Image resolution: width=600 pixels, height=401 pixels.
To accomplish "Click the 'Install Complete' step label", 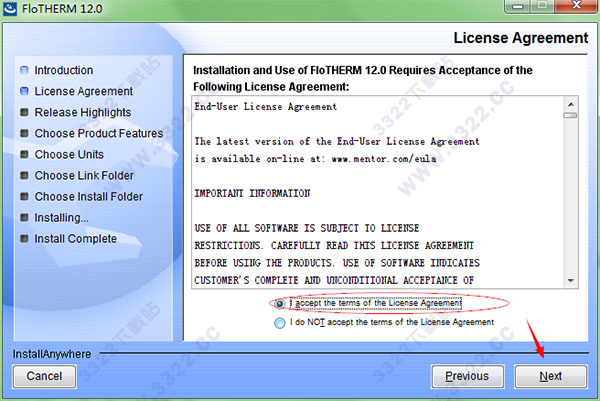I will 75,238.
